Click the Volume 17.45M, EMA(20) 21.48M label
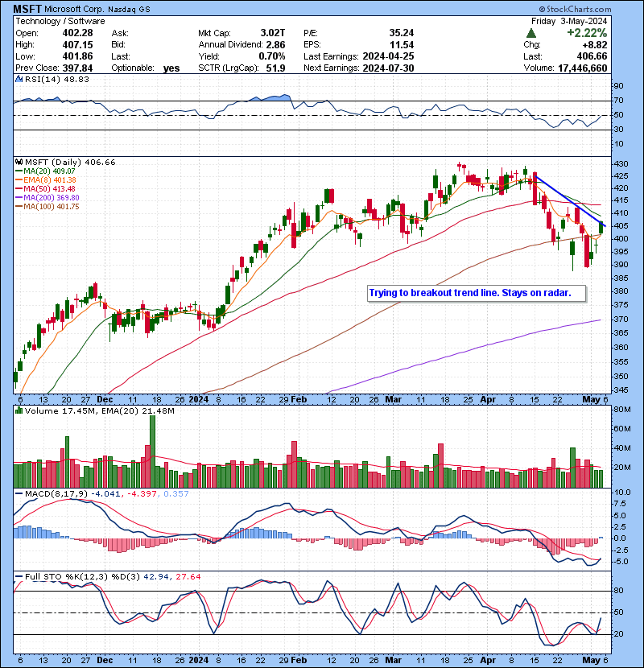Viewport: 644px width, 668px height. (99, 411)
